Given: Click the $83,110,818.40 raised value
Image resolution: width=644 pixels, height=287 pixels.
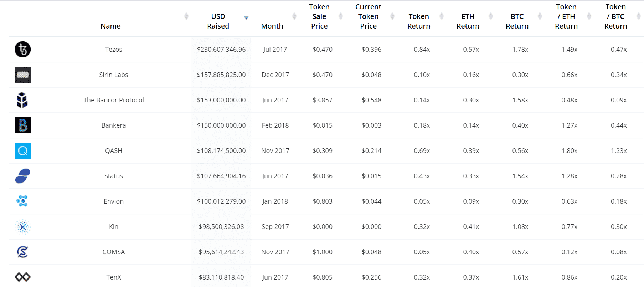Looking at the screenshot, I should pos(221,277).
